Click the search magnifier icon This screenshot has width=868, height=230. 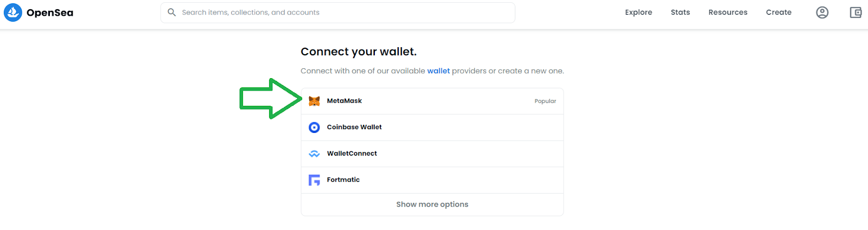[x=171, y=12]
